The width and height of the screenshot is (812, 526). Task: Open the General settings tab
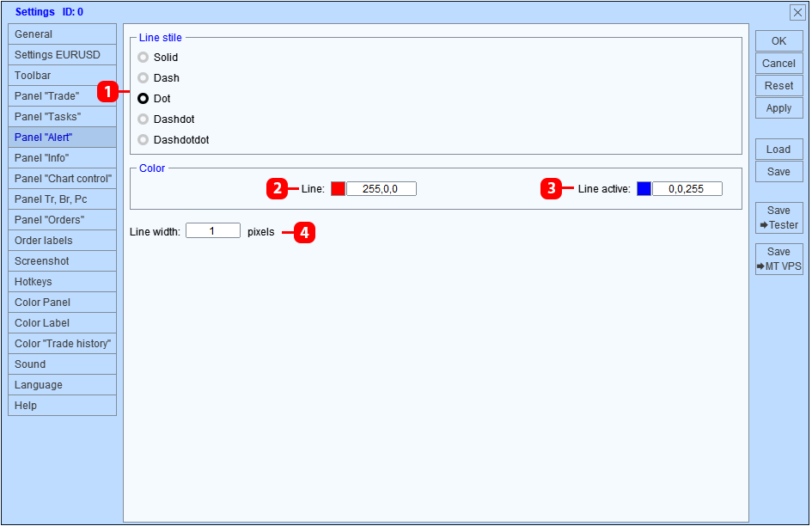click(x=62, y=34)
